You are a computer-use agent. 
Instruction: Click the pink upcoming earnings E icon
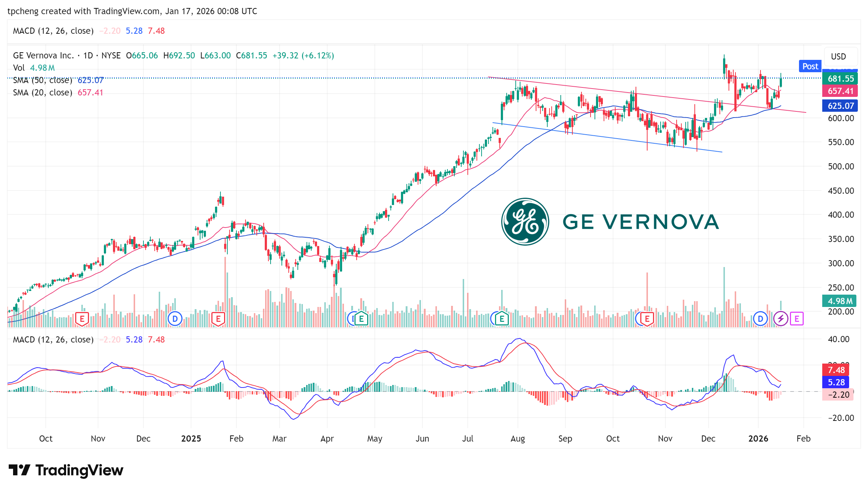(x=797, y=319)
